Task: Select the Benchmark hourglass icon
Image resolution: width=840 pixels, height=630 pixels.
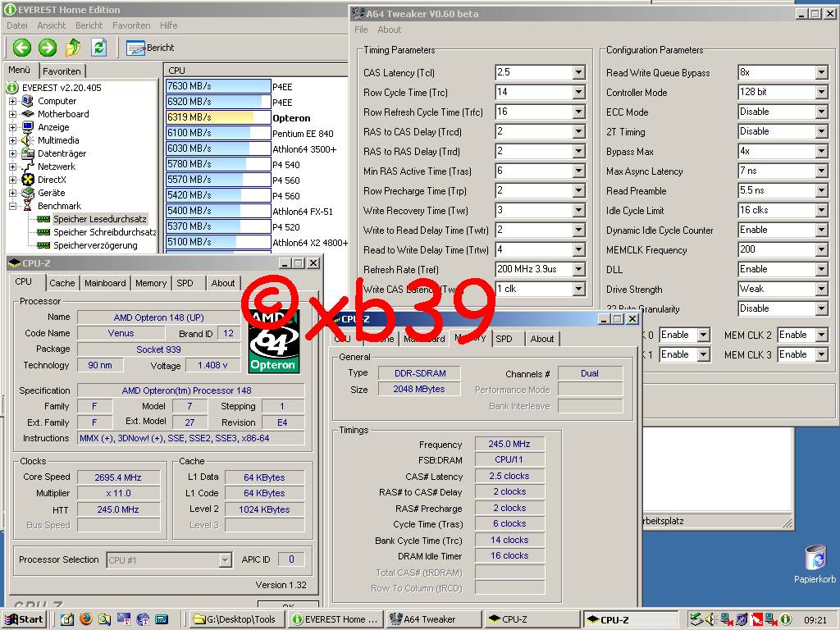Action: [28, 206]
